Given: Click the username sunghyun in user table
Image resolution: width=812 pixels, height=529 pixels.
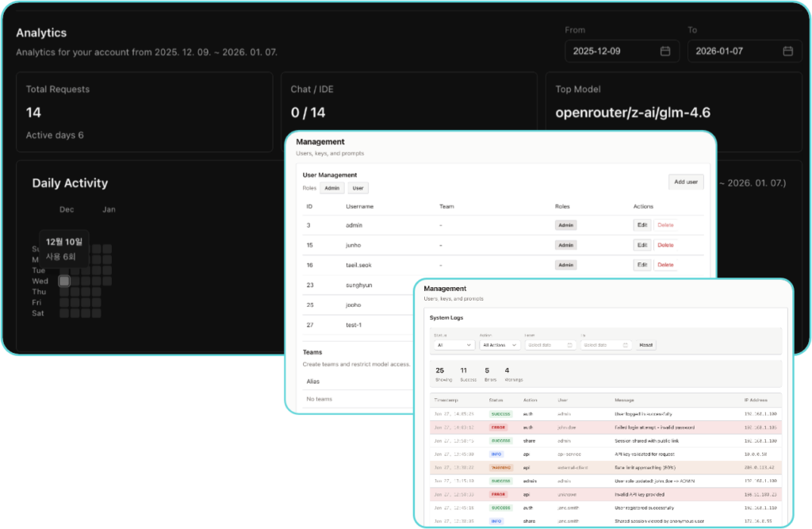Looking at the screenshot, I should pyautogui.click(x=359, y=285).
